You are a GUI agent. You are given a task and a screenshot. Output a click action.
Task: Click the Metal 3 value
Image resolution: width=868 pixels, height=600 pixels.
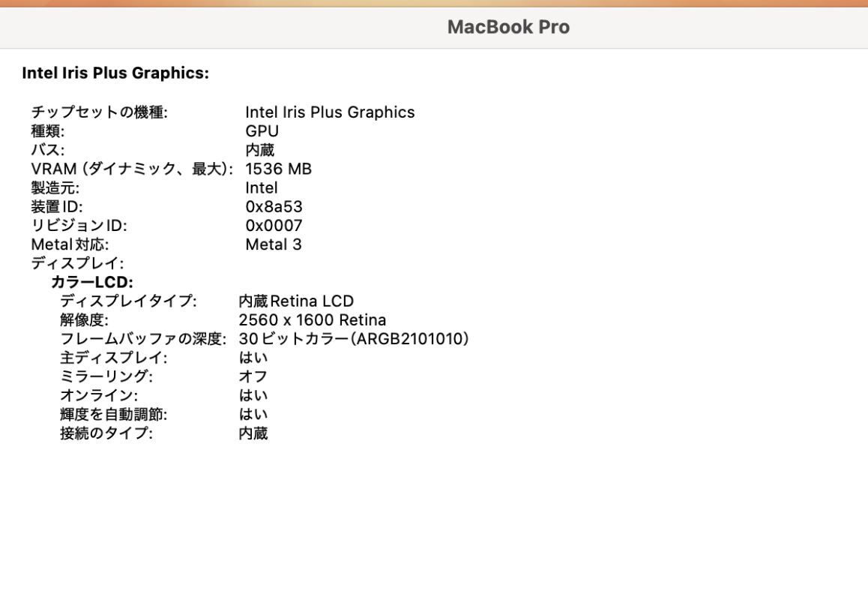(274, 244)
